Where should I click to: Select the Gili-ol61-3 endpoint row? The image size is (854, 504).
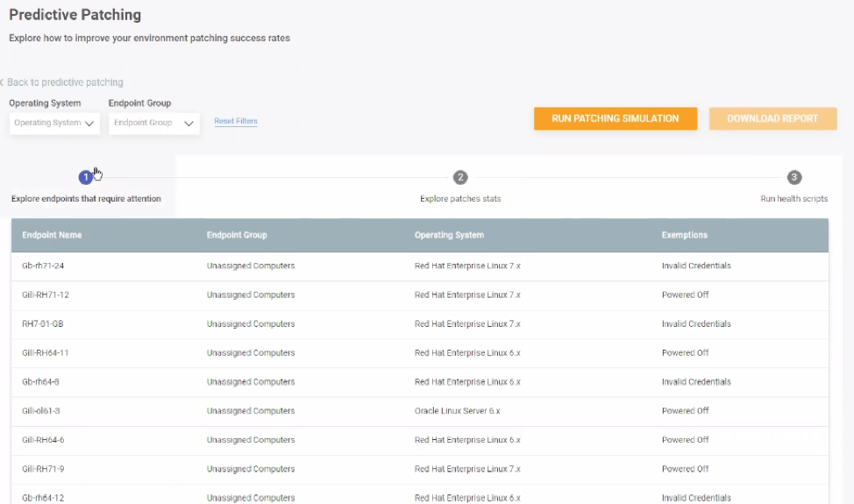click(420, 411)
